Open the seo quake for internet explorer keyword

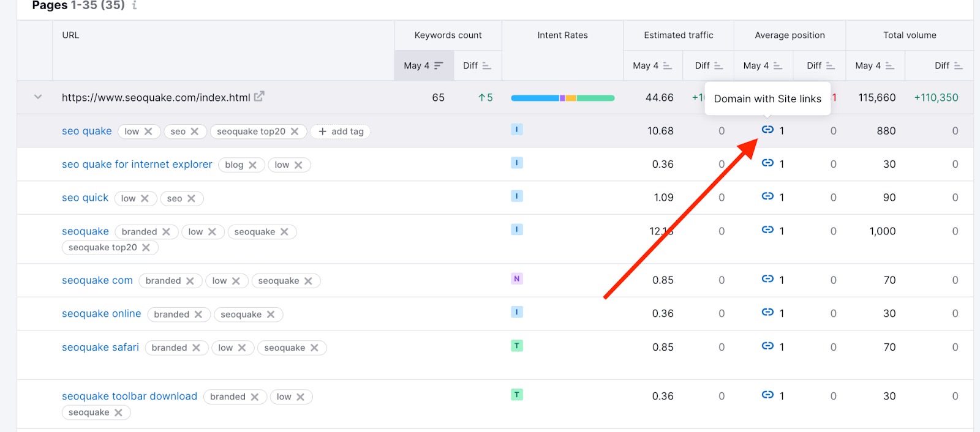tap(137, 165)
